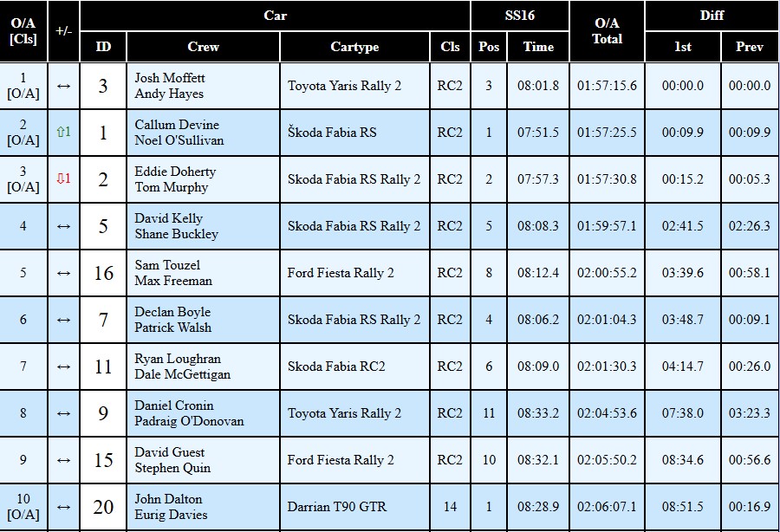Click crew name Josh Moffett
Image resolution: width=780 pixels, height=532 pixels.
(170, 78)
